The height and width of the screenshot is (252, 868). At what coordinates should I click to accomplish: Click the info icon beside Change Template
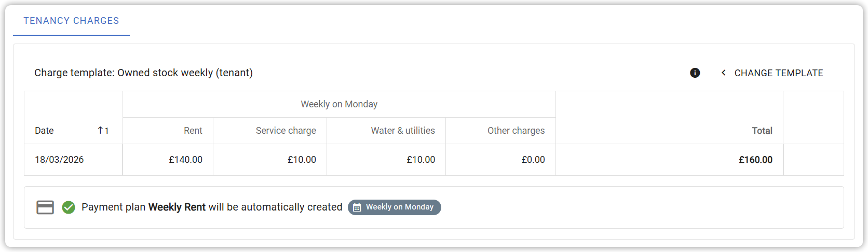coord(695,73)
